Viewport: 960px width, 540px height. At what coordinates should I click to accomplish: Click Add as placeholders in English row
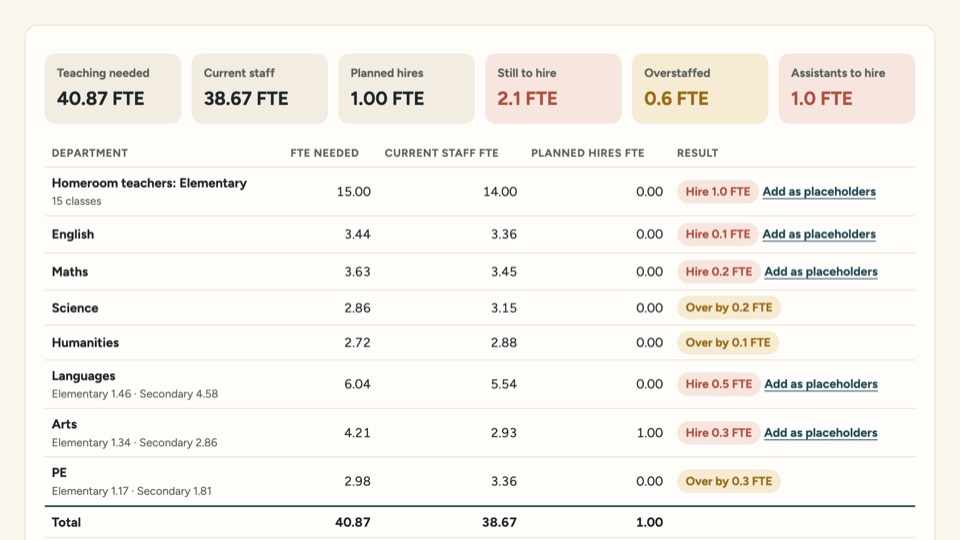[x=819, y=234]
